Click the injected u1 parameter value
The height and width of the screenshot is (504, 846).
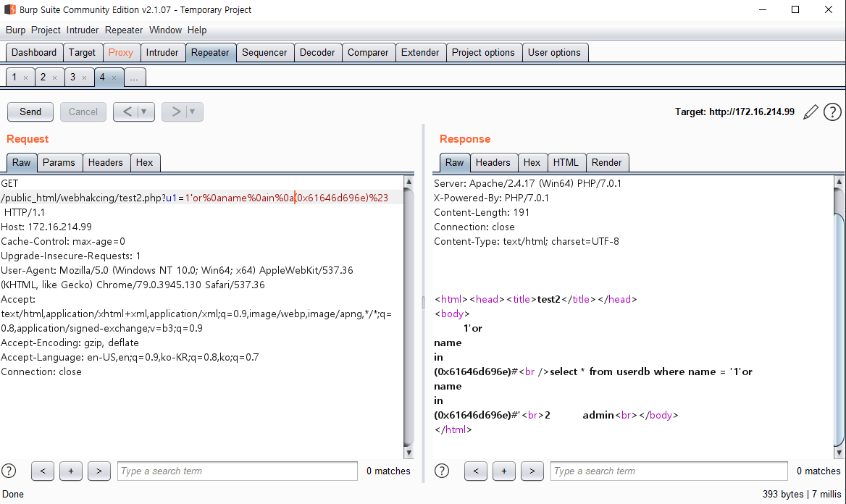click(287, 198)
